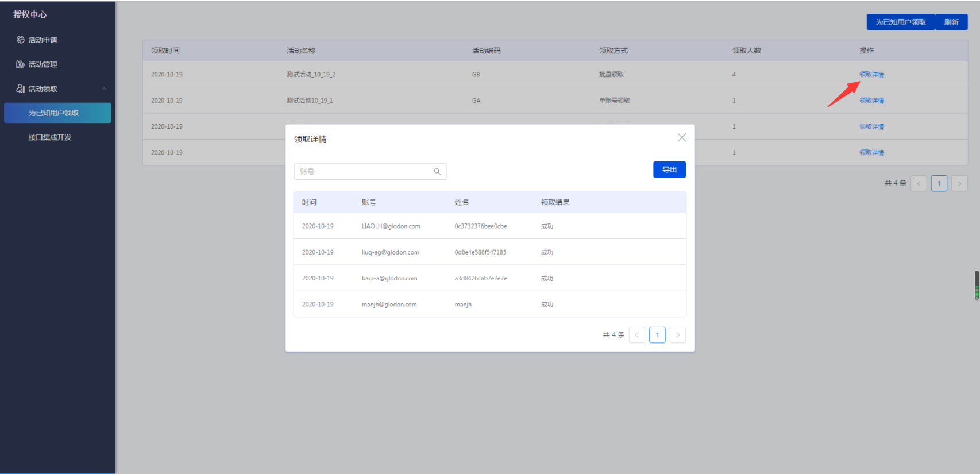Screen dimensions: 980x474
Task: Collapse the 活动领取 menu chevron
Action: pos(104,88)
